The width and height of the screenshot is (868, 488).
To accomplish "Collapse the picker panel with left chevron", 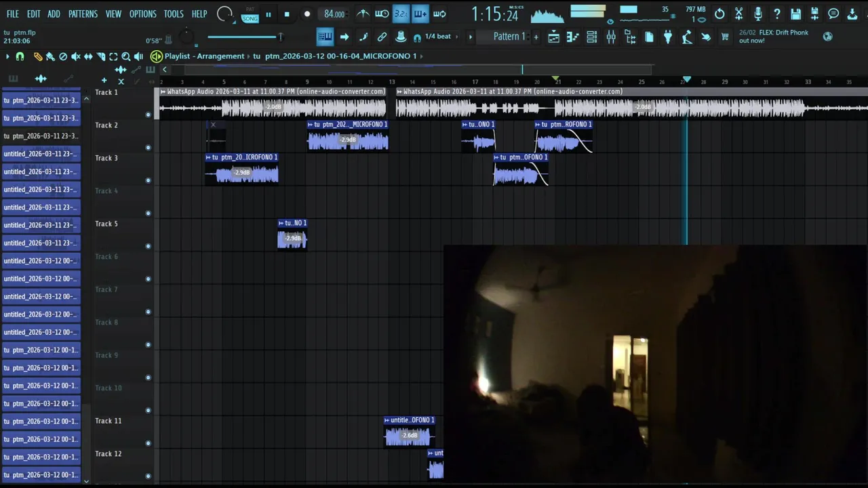I will [164, 69].
